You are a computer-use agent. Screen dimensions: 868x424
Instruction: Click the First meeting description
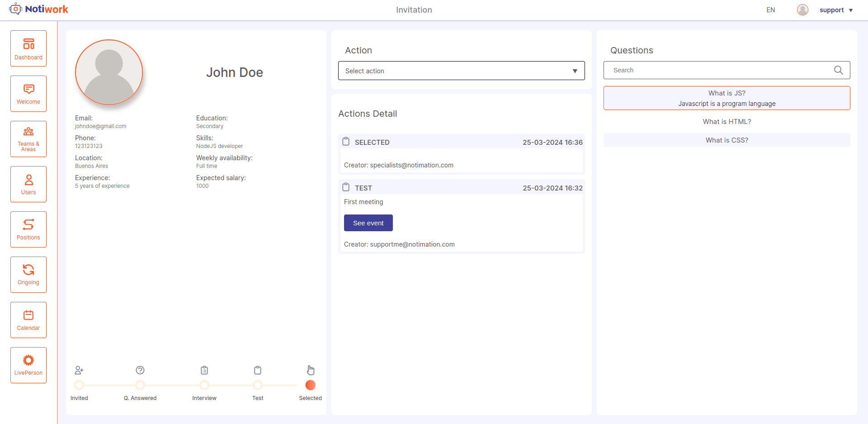363,202
